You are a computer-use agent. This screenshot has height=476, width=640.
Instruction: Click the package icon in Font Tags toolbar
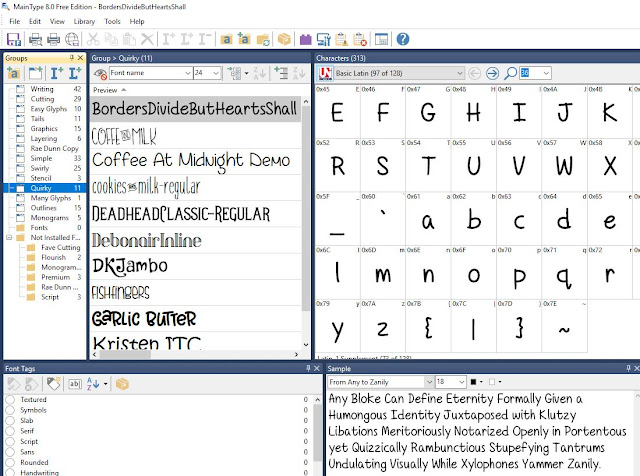click(122, 384)
